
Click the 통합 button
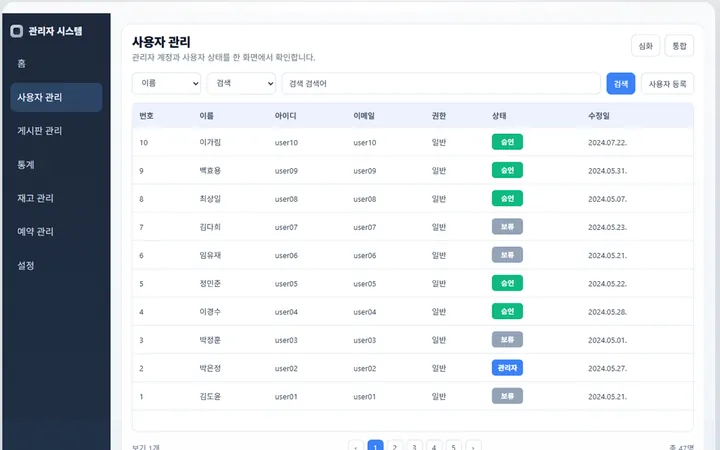click(x=679, y=46)
